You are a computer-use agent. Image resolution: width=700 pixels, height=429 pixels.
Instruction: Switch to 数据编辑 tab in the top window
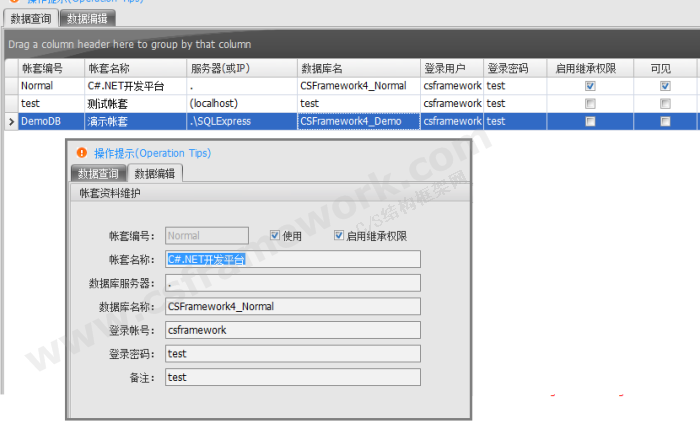(x=87, y=18)
